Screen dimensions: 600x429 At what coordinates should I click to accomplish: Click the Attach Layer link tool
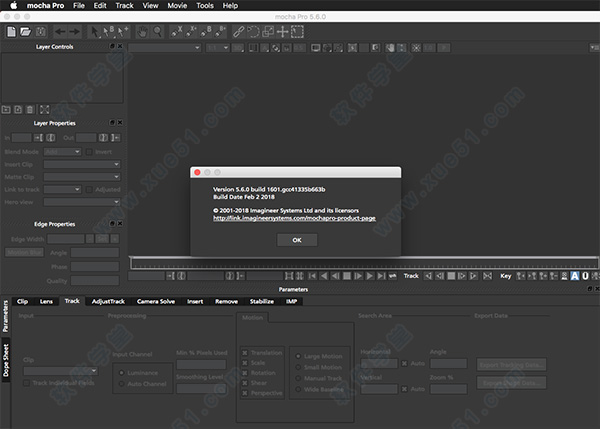pyautogui.click(x=238, y=32)
